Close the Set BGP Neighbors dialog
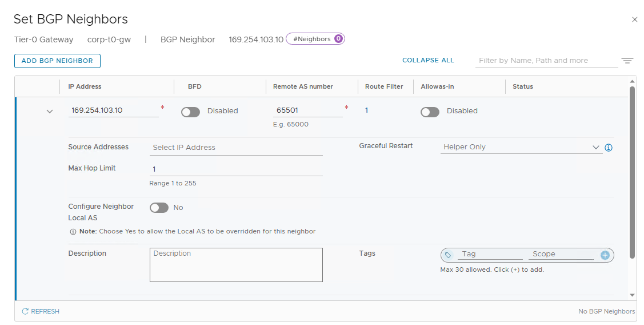Image resolution: width=644 pixels, height=325 pixels. pyautogui.click(x=634, y=19)
